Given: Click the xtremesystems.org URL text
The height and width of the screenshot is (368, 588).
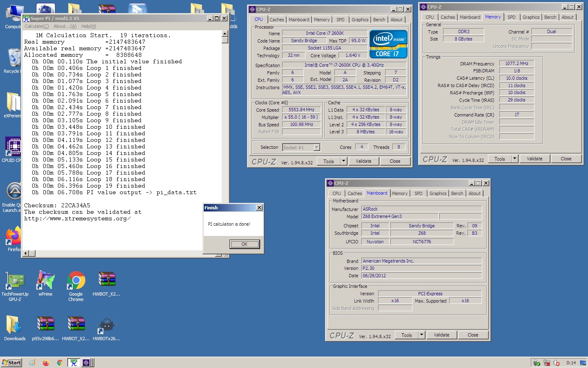Looking at the screenshot, I should click(x=78, y=218).
